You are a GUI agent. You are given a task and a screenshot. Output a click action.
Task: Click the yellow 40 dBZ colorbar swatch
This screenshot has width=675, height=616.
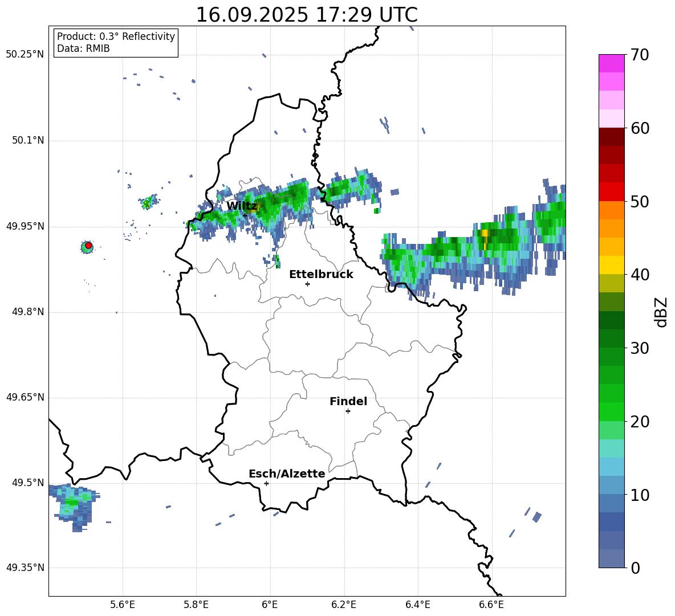point(611,266)
